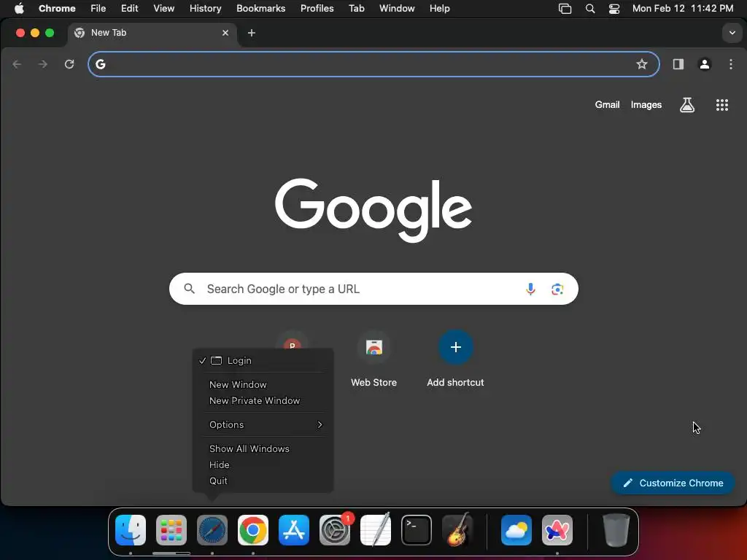This screenshot has height=560, width=747.
Task: Open the Images link
Action: 646,105
